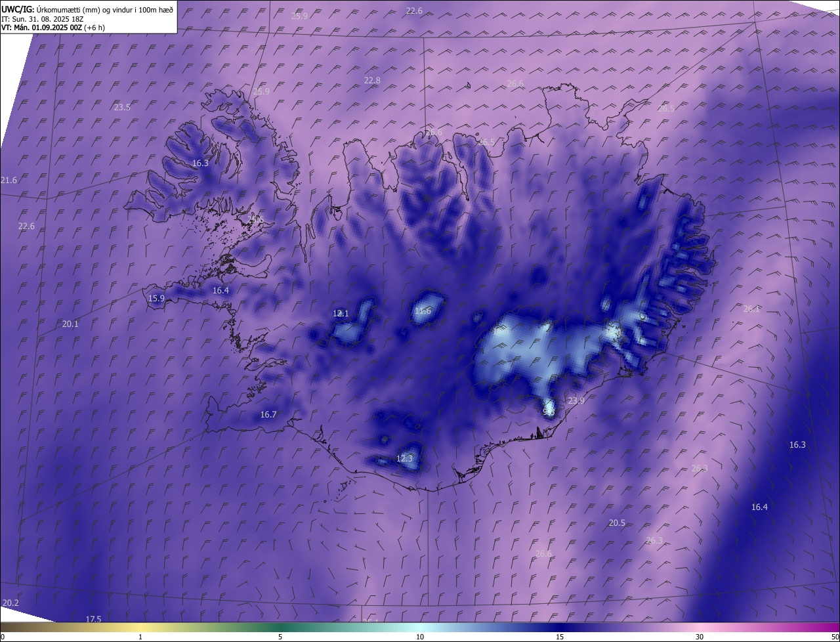Click the 0 tick on the color scale
The height and width of the screenshot is (642, 840).
pos(3,637)
